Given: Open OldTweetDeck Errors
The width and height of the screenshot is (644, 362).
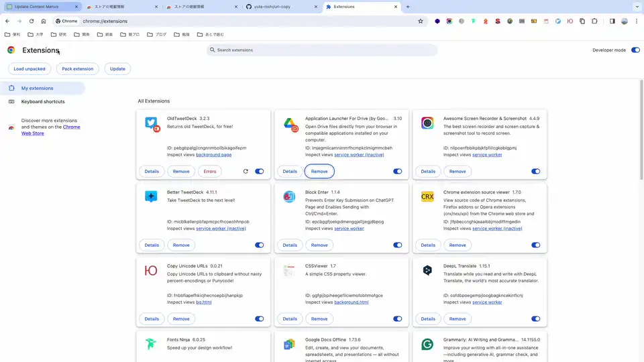Looking at the screenshot, I should point(210,172).
